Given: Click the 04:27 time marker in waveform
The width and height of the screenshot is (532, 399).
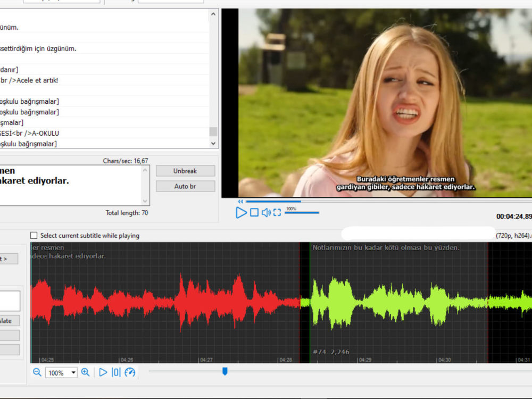Looking at the screenshot, I should click(206, 360).
